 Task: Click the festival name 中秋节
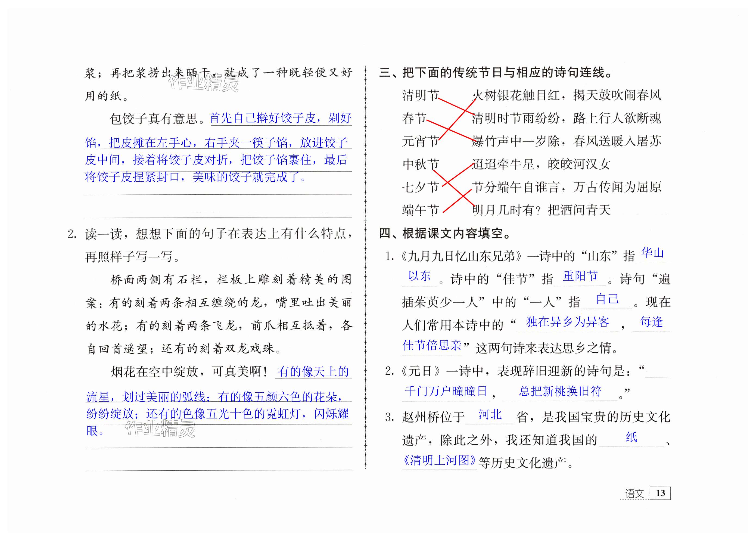(421, 164)
